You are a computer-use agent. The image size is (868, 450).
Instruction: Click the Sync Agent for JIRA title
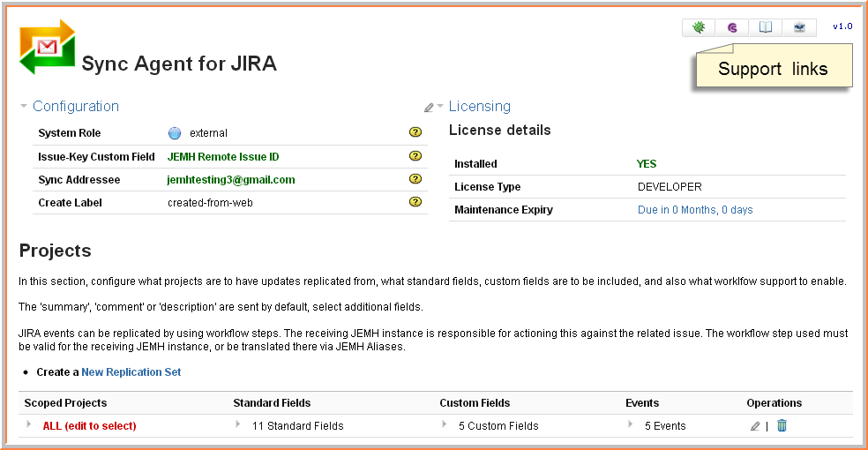pyautogui.click(x=179, y=64)
